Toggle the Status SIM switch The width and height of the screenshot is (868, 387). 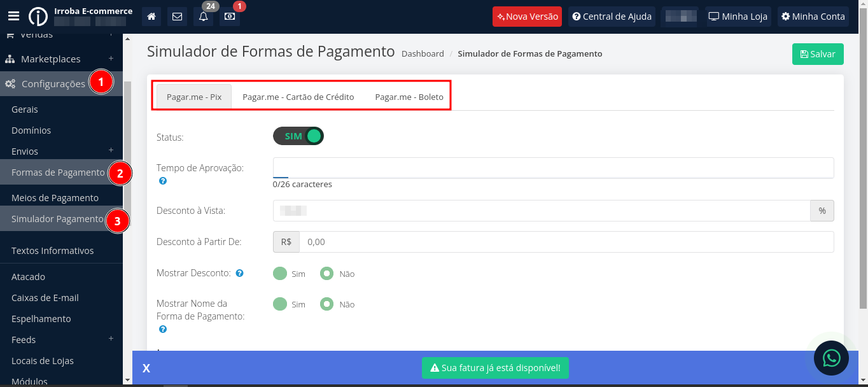298,136
